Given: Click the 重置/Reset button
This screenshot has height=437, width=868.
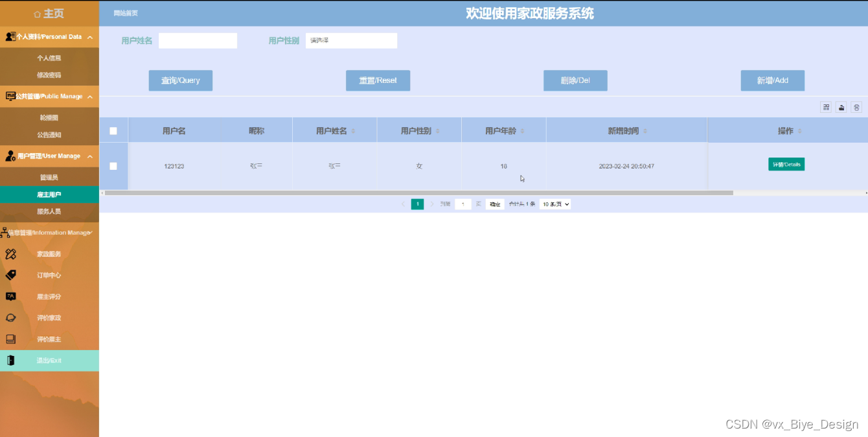Looking at the screenshot, I should [378, 80].
